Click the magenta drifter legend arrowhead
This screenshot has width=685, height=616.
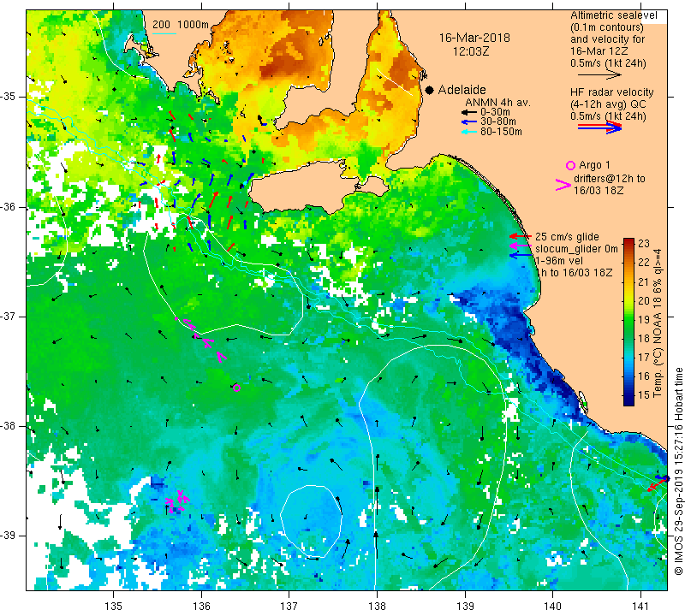point(563,185)
